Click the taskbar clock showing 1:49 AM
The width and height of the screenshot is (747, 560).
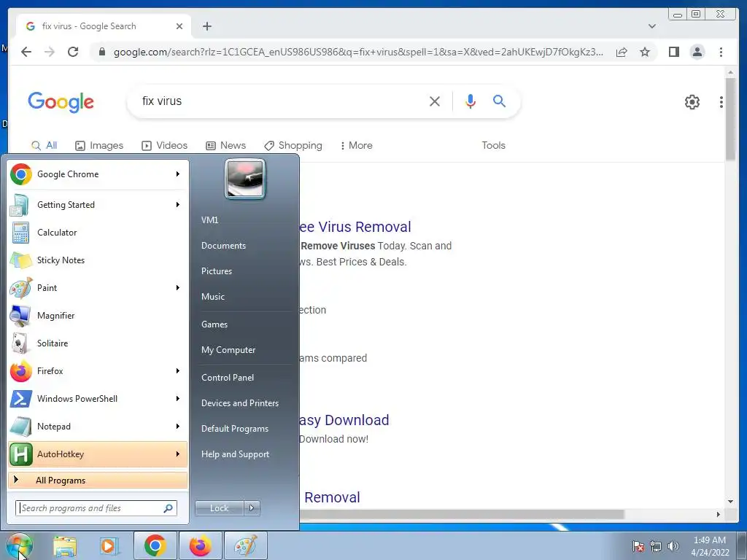coord(710,546)
